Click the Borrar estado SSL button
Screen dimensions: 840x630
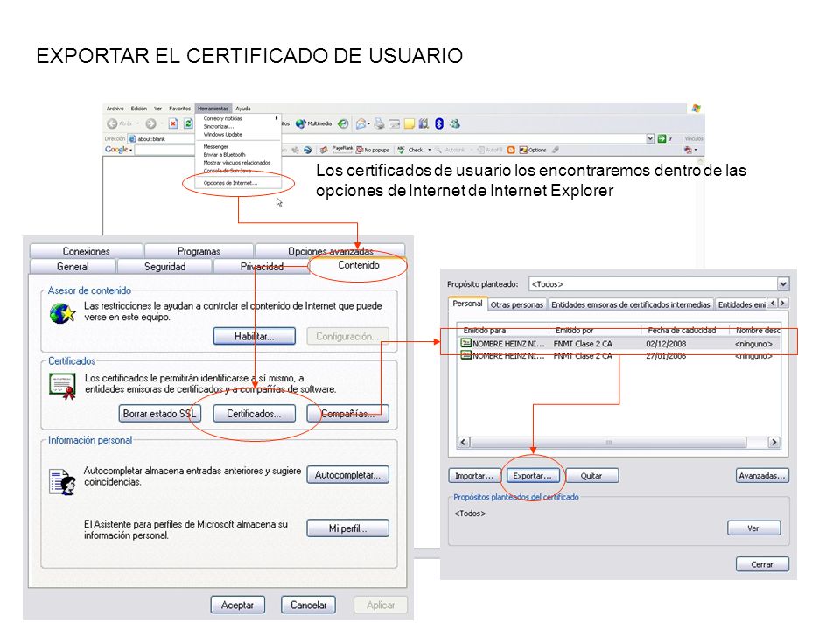(159, 414)
